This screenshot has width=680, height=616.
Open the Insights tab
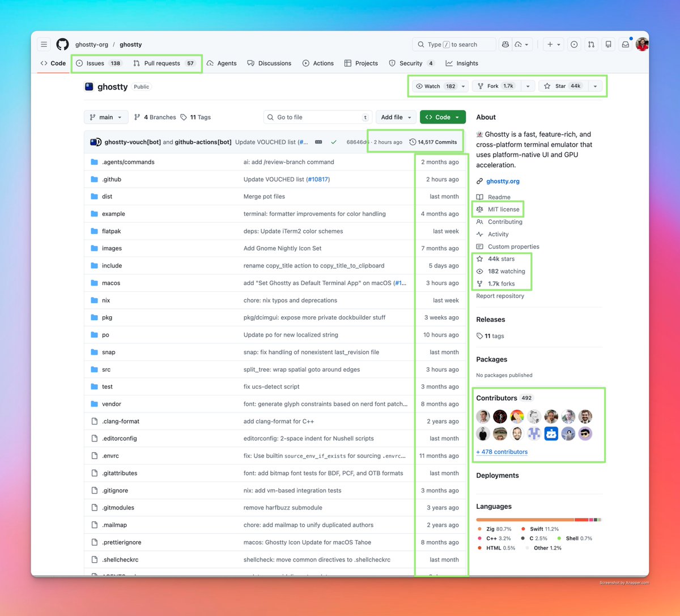pyautogui.click(x=462, y=63)
